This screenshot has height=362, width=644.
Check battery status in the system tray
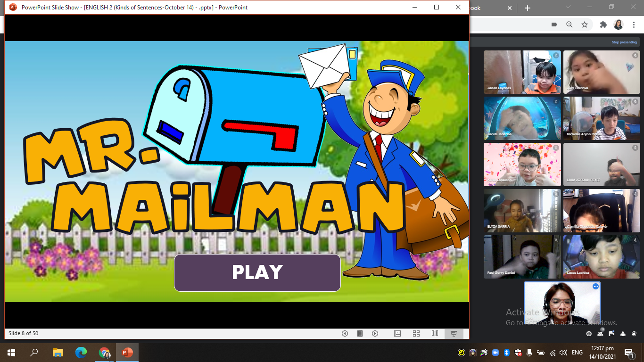point(541,353)
